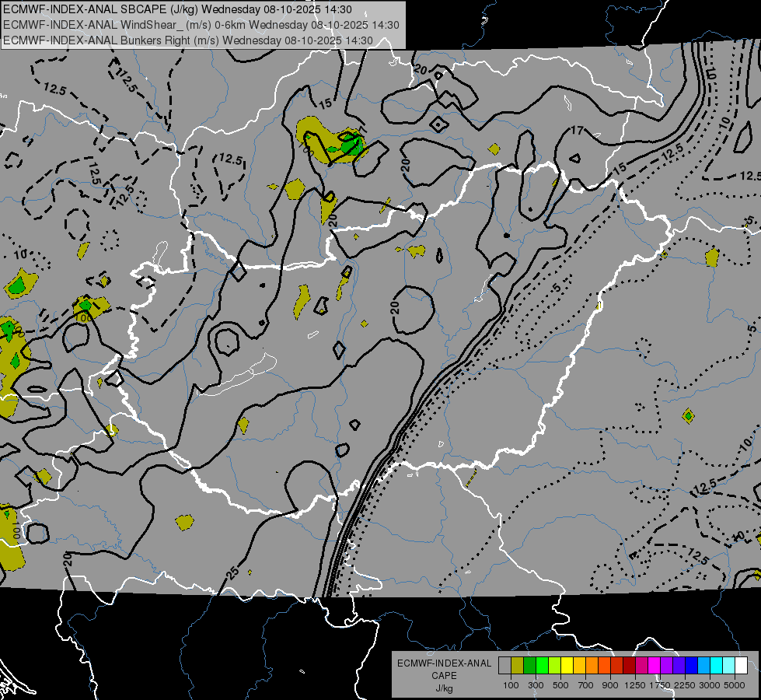
Task: Click the SBCAPE (J/kg) title line
Action: 178,9
